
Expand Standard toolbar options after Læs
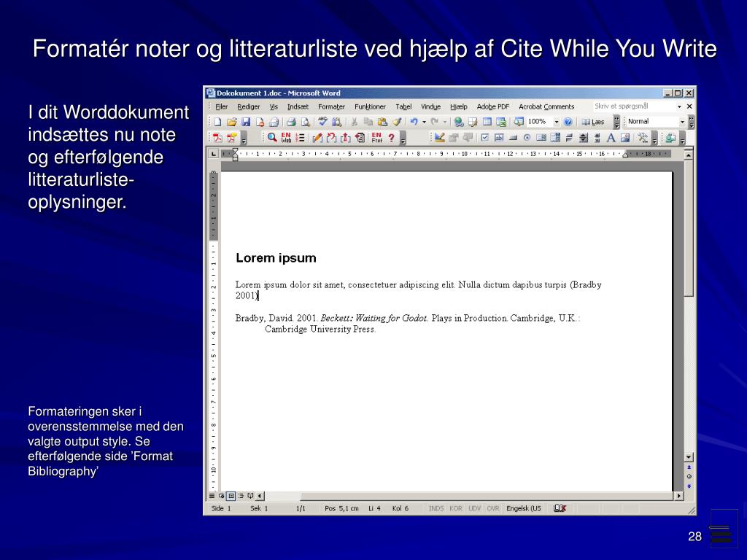click(x=616, y=122)
